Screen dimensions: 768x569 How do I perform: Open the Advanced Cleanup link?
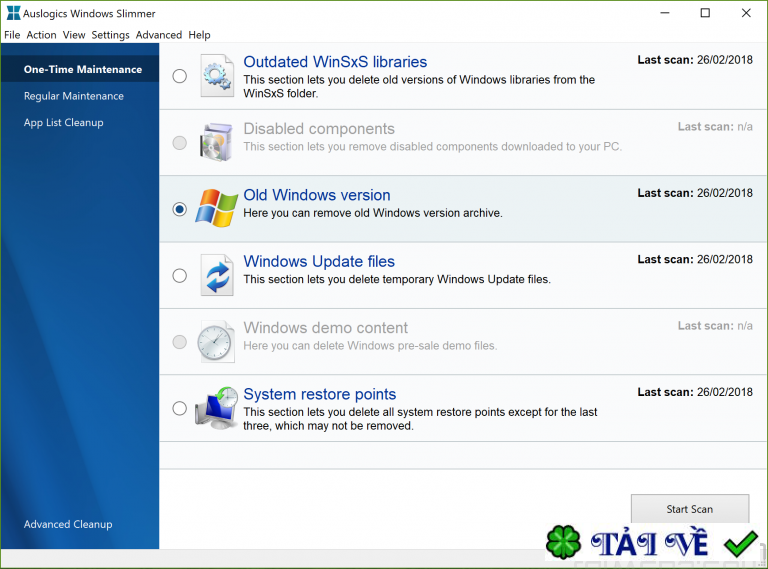(x=68, y=524)
